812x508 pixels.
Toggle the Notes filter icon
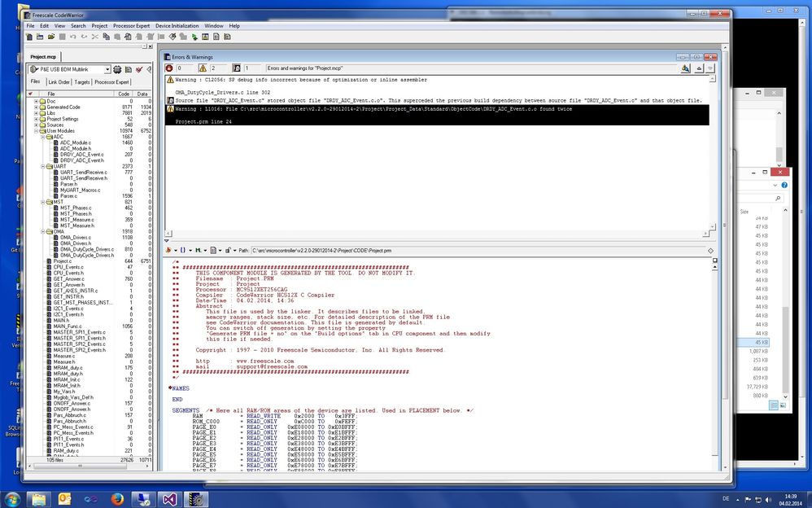236,68
